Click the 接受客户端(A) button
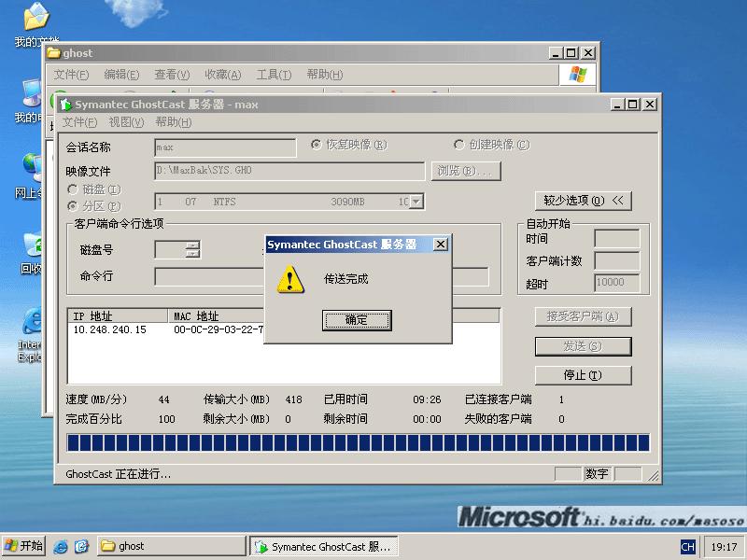747x560 pixels. pyautogui.click(x=583, y=316)
